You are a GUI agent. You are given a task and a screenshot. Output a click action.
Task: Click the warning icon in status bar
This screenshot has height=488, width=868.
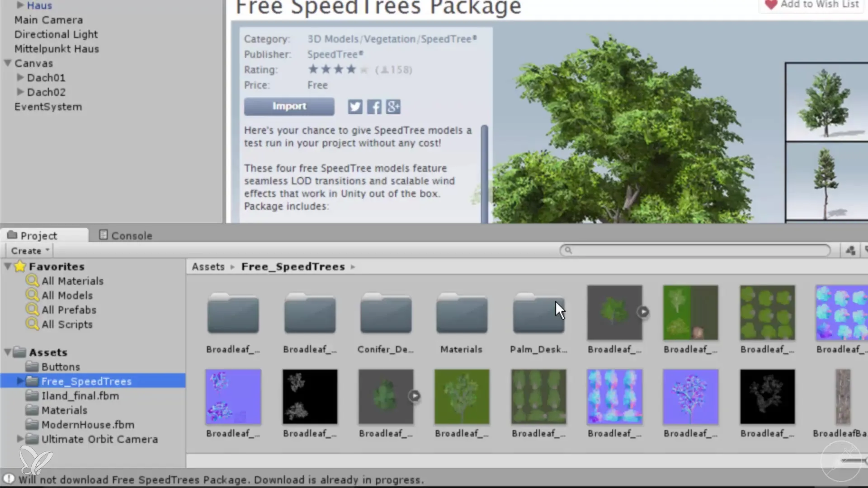tap(9, 479)
